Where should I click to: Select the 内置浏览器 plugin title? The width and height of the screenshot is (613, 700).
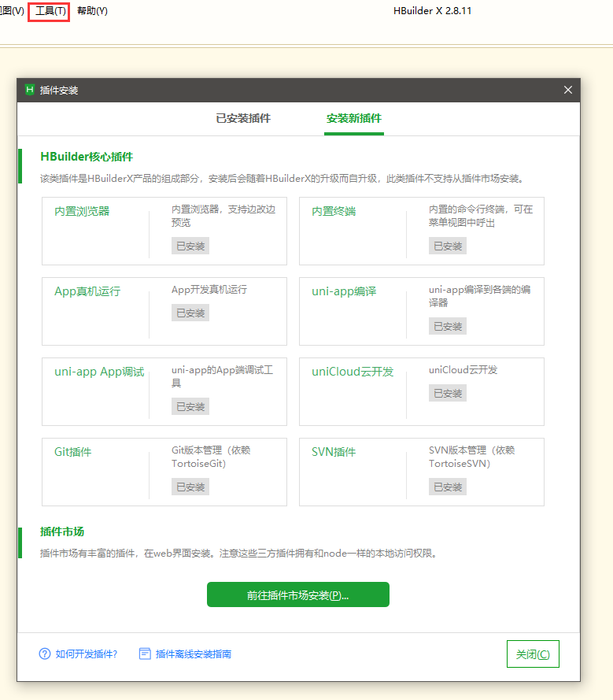coord(82,211)
